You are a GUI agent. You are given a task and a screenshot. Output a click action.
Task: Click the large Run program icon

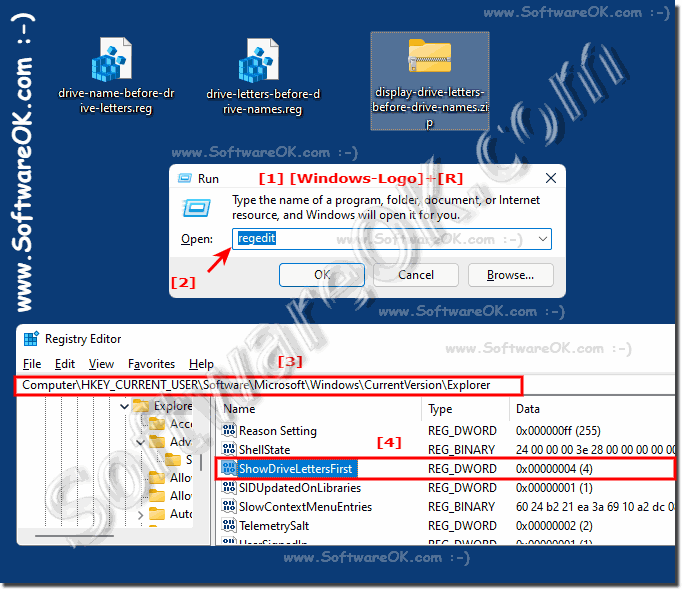click(x=197, y=208)
